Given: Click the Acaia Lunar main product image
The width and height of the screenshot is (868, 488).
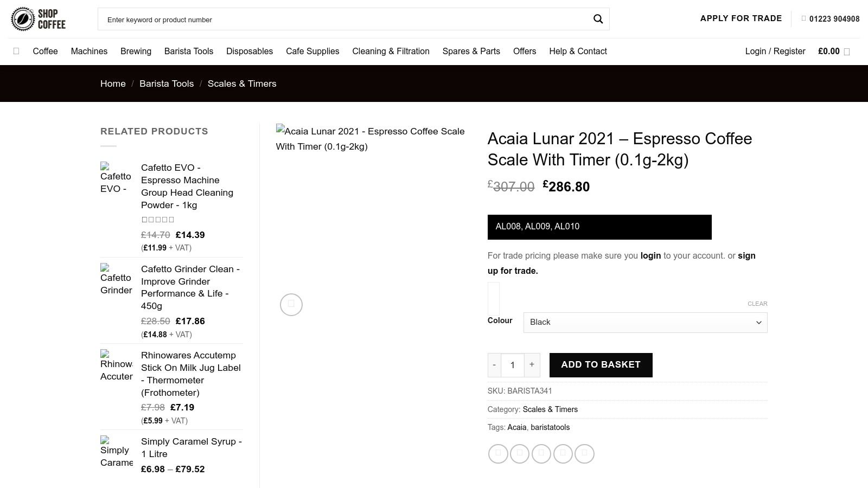Looking at the screenshot, I should [371, 139].
